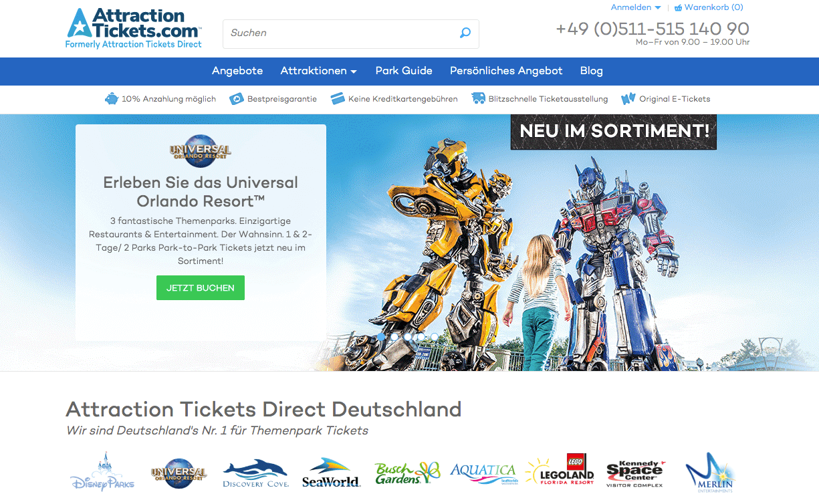Open the Aquatica logo
This screenshot has width=819, height=504.
point(483,473)
